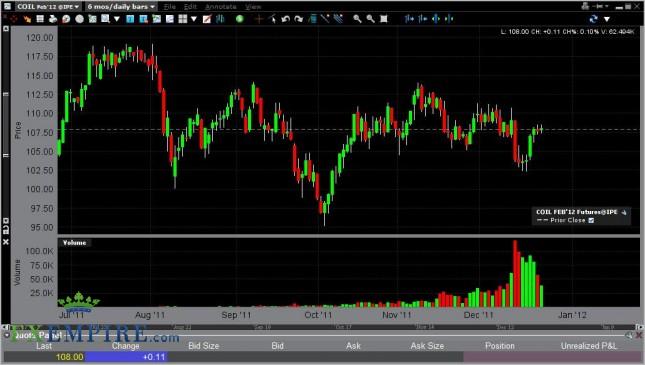
Task: Click the zoom out magnifier icon
Action: [x=370, y=19]
